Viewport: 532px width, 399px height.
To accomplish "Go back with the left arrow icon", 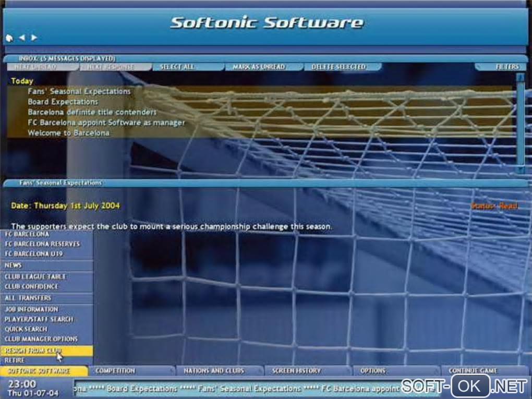I will [x=22, y=38].
